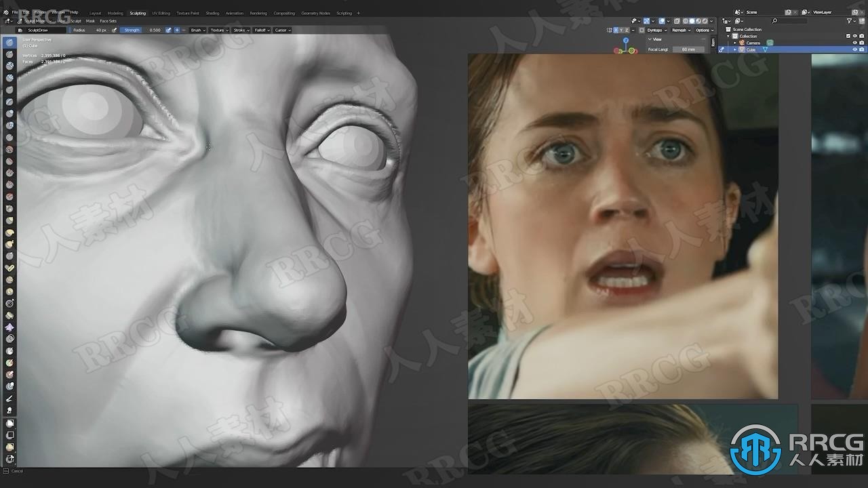Select the Fill brush tool
This screenshot has height=488, width=868.
pyautogui.click(x=10, y=173)
